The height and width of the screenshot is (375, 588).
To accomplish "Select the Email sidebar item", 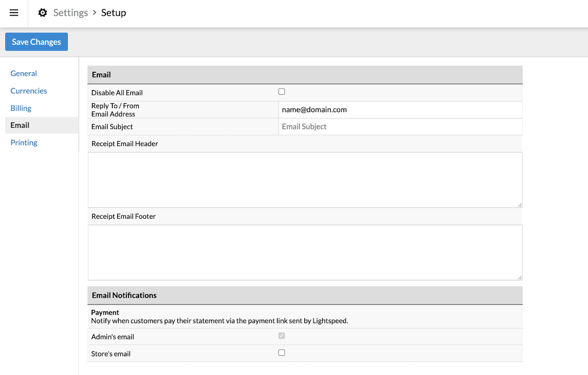I will 20,125.
